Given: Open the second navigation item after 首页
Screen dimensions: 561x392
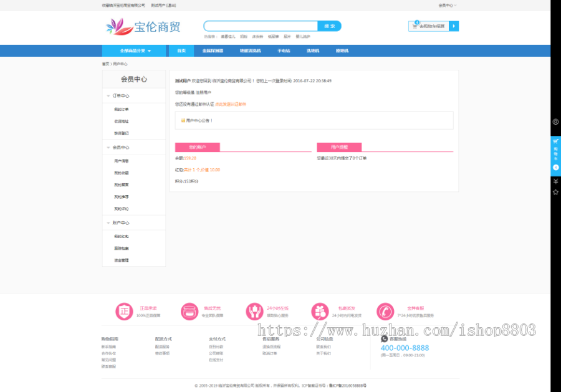Looking at the screenshot, I should pyautogui.click(x=250, y=50).
